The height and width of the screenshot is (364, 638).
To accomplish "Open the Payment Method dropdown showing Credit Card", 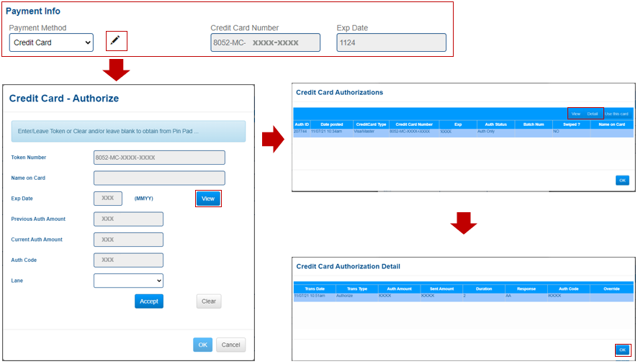I will 52,42.
